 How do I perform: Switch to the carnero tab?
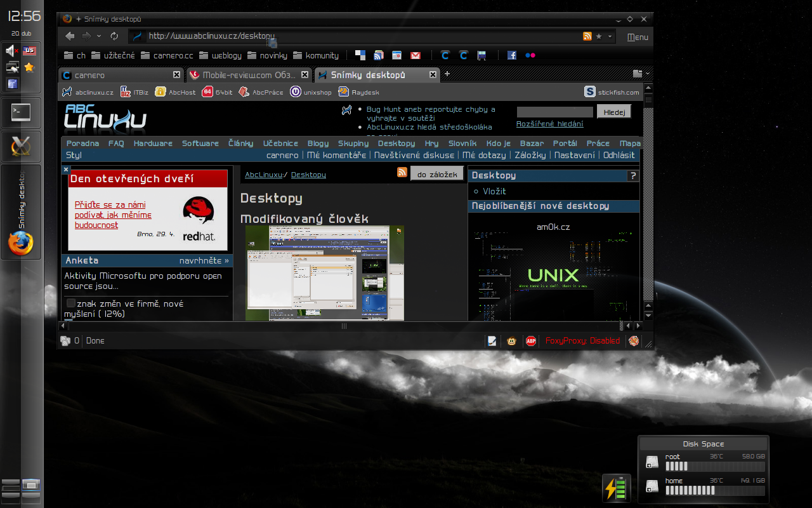point(121,75)
